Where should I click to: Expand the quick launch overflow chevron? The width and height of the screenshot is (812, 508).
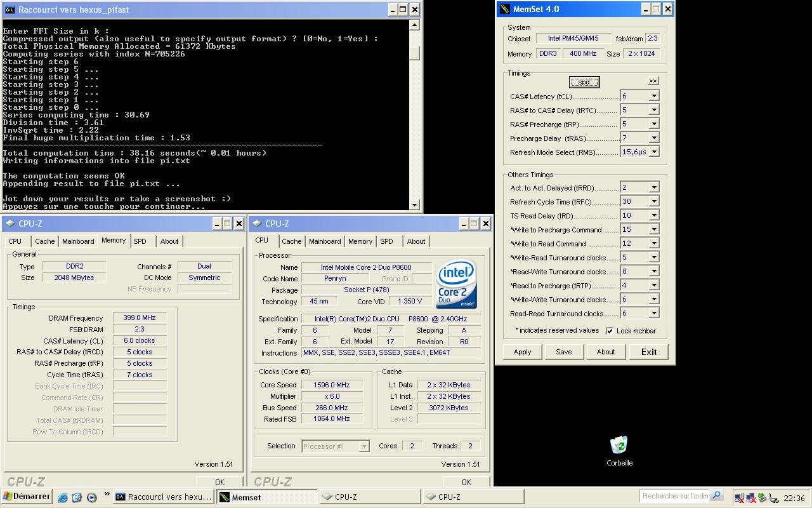(x=107, y=494)
